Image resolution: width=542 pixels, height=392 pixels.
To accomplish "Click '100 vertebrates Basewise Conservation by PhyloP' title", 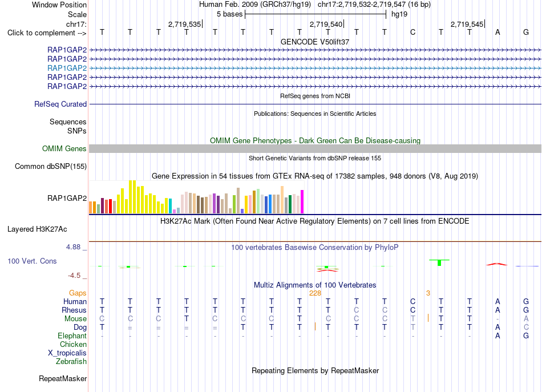I will coord(315,248).
